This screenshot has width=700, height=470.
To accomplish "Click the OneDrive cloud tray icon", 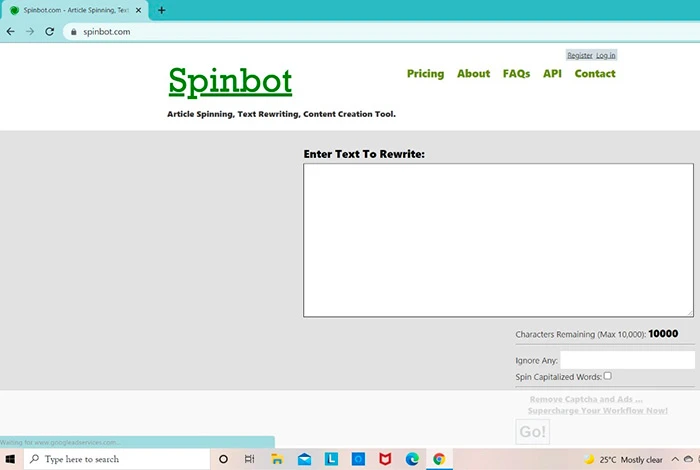I will (688, 459).
